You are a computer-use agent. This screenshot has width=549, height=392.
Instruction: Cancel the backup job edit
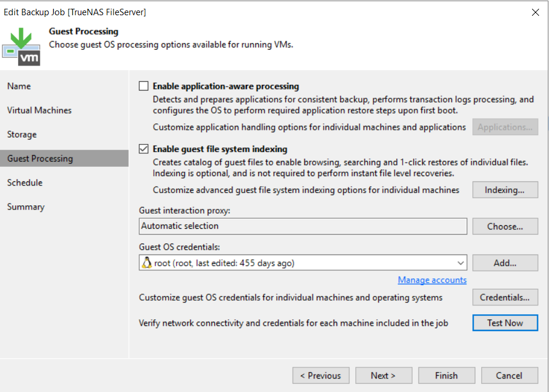[x=509, y=376]
